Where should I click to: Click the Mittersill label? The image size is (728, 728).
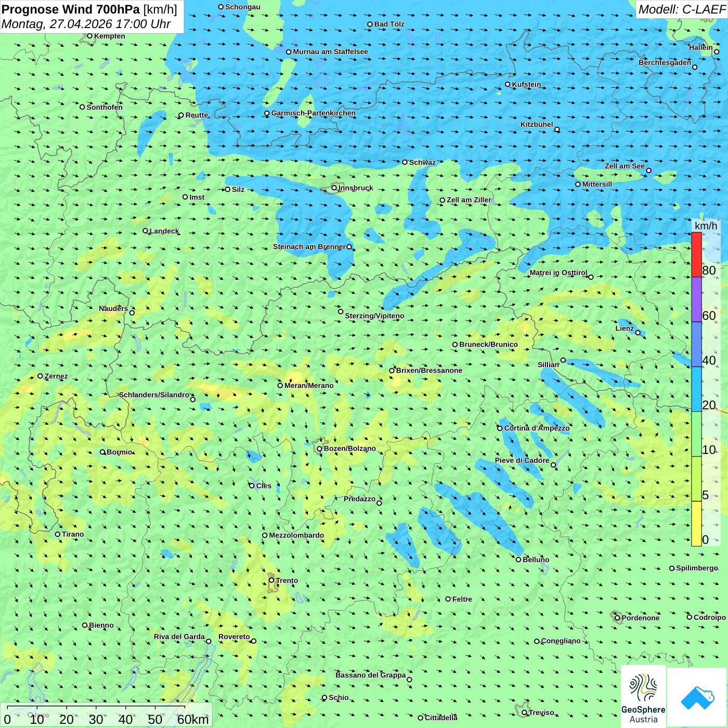(x=597, y=184)
